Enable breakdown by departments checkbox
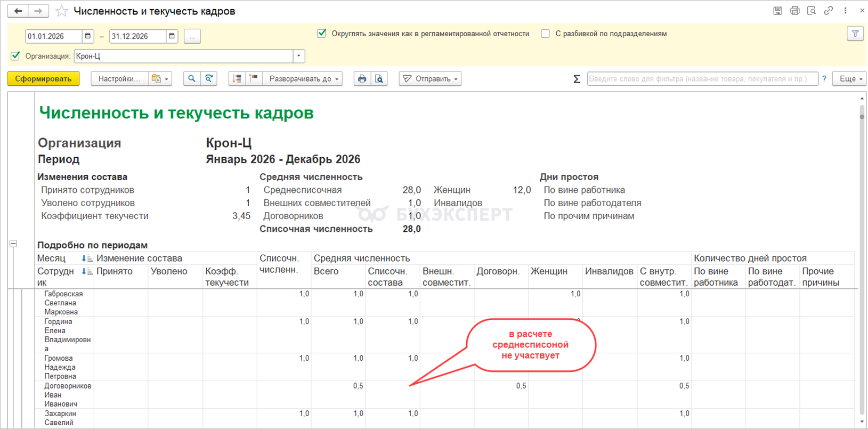The image size is (868, 429). 545,34
